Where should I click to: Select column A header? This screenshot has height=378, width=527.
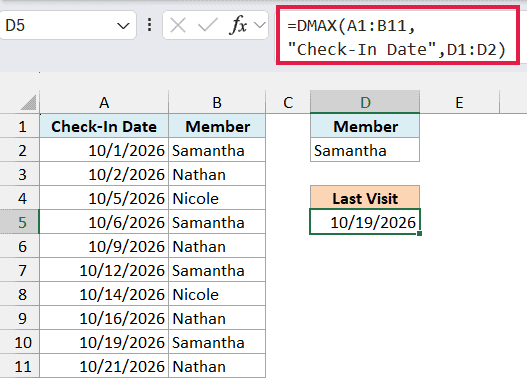point(104,102)
